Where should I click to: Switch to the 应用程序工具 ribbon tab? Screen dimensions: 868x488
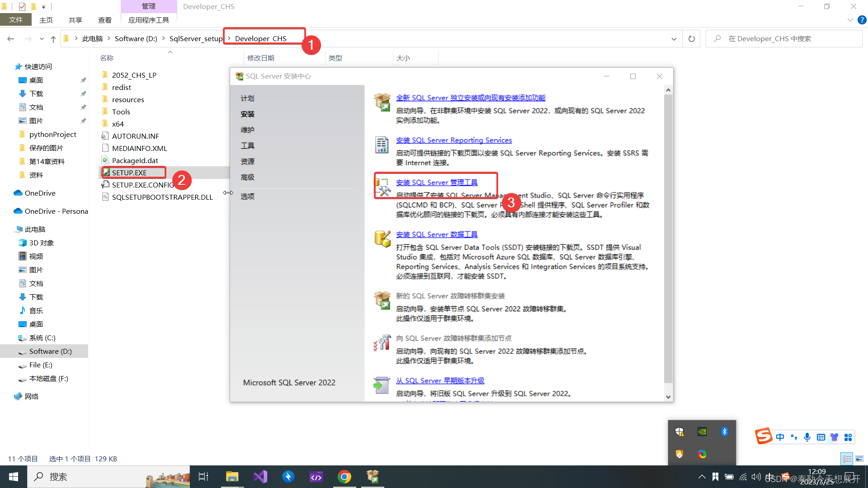coord(149,20)
